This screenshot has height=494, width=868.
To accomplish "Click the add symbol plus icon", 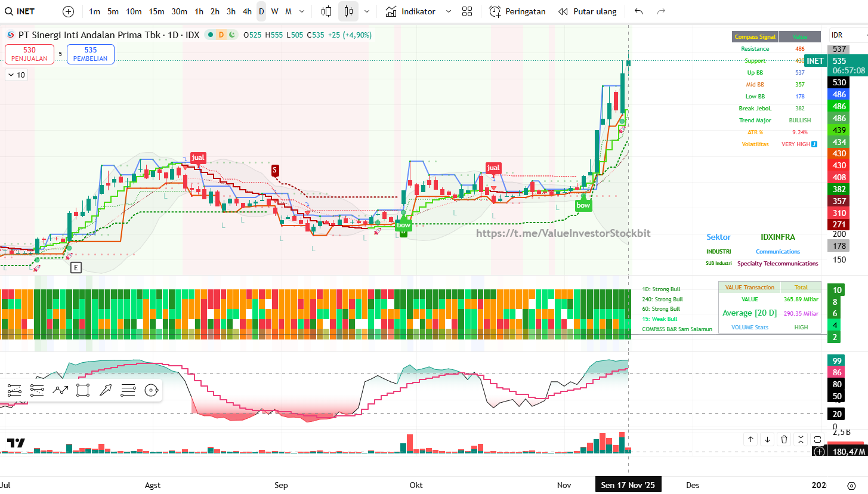I will tap(69, 11).
